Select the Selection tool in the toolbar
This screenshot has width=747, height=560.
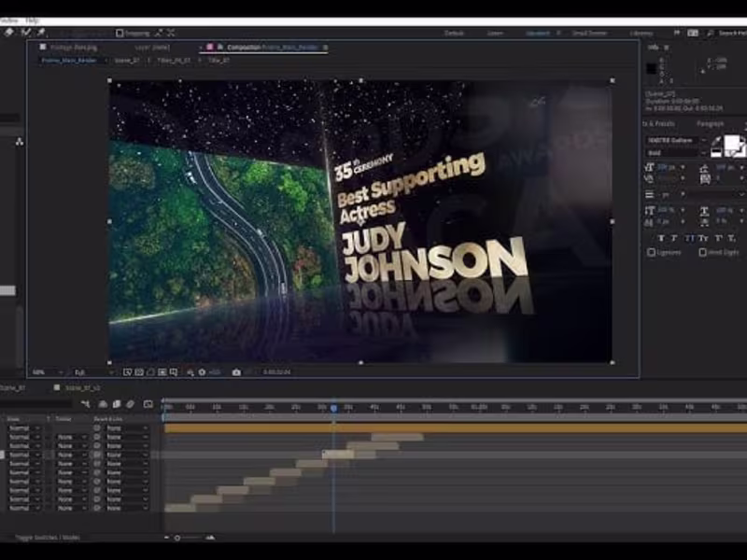pyautogui.click(x=7, y=30)
